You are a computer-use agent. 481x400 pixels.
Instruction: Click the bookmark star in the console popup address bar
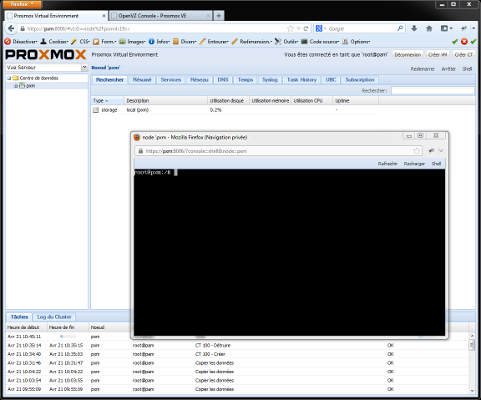pyautogui.click(x=416, y=151)
